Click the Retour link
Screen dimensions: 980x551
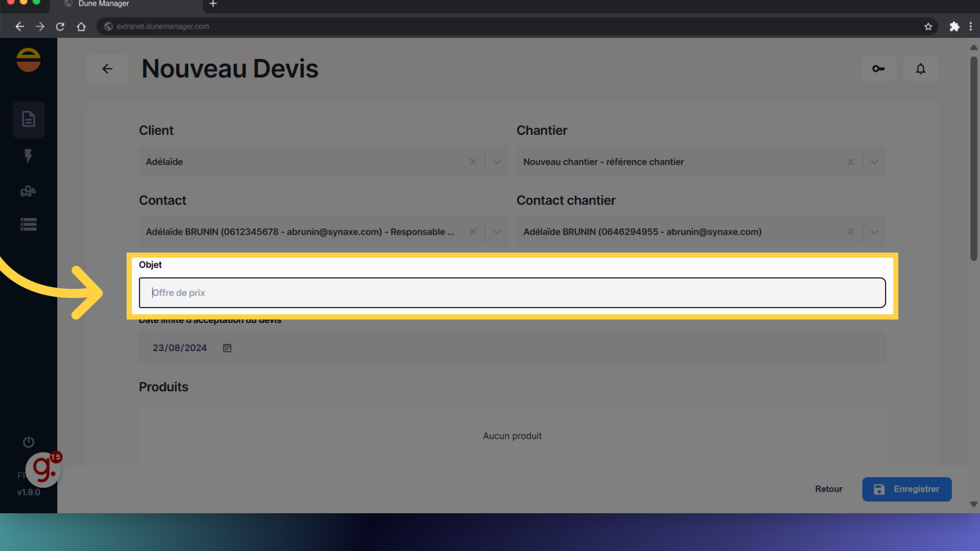coord(828,489)
